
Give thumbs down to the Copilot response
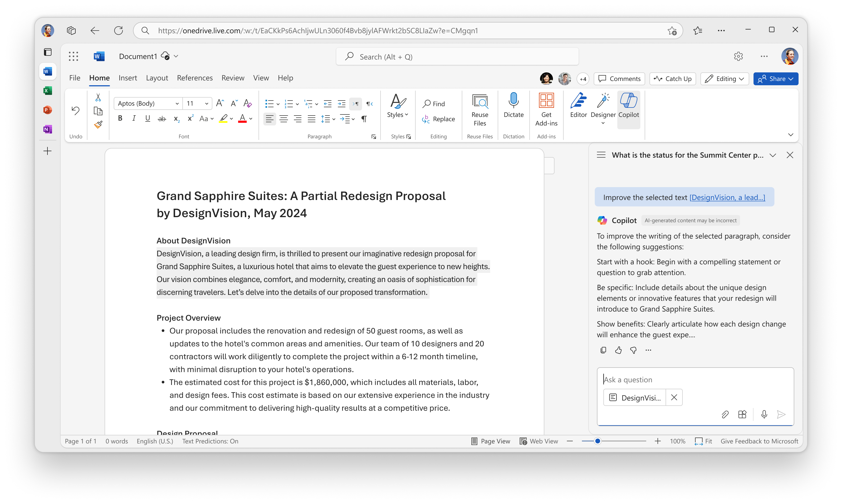[x=633, y=350]
